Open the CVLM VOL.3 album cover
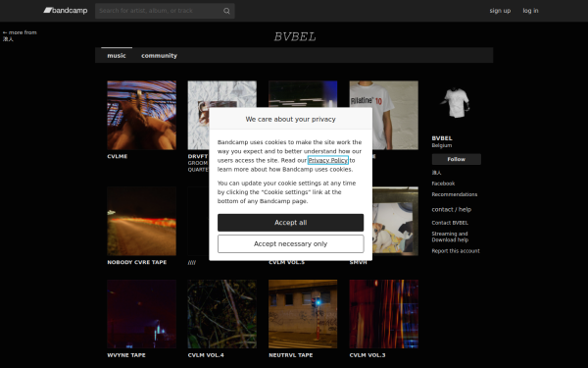Image resolution: width=588 pixels, height=368 pixels. [x=383, y=314]
